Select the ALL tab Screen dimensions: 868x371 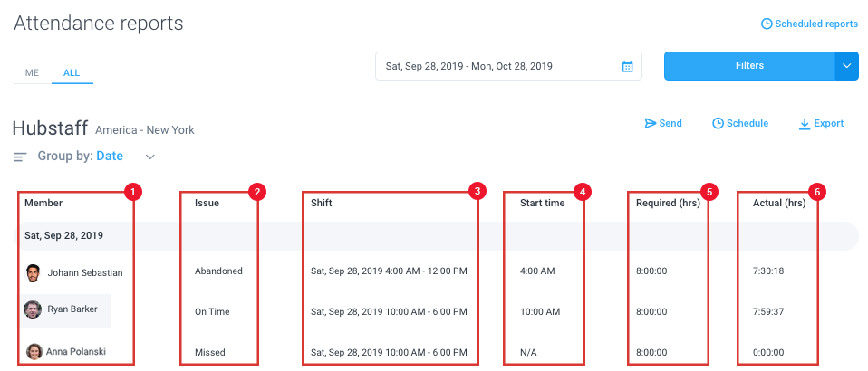tap(72, 73)
